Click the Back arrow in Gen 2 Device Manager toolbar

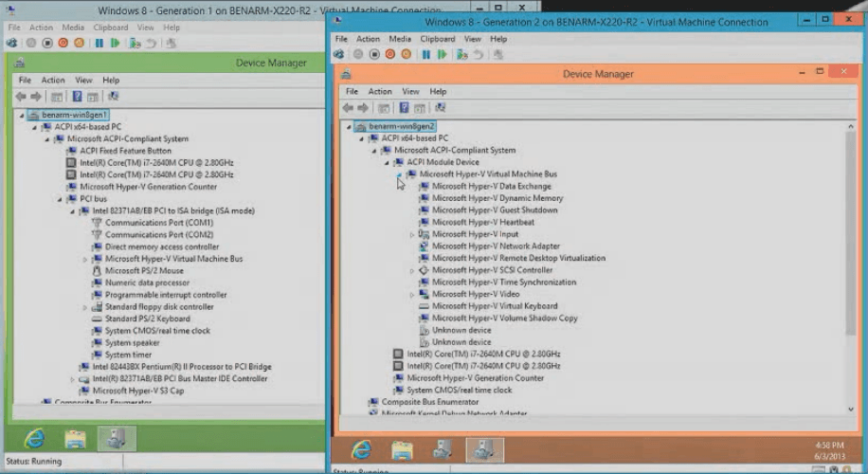coord(348,107)
